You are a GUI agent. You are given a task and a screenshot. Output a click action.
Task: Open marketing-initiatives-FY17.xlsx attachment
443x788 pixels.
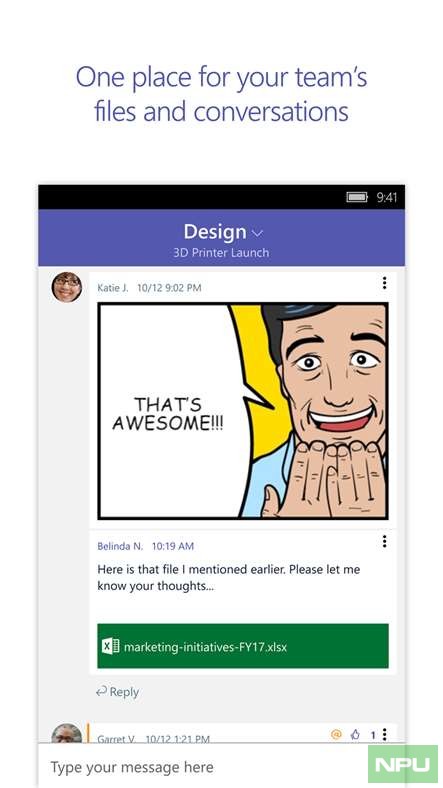[x=243, y=646]
